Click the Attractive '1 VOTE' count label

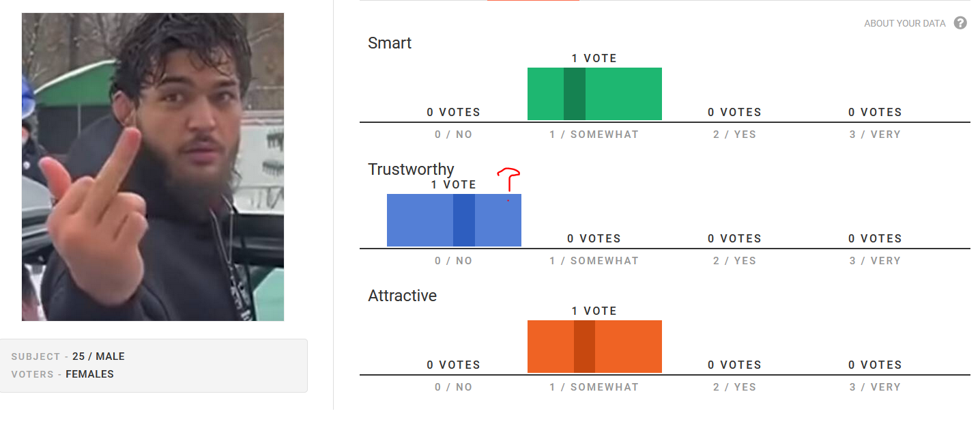point(594,311)
